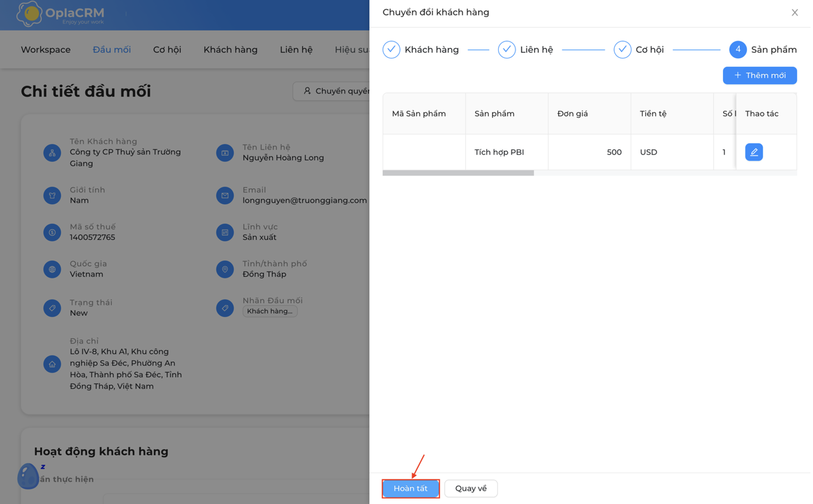Open the Workspace menu
Screen dimensions: 813x504
(x=46, y=50)
